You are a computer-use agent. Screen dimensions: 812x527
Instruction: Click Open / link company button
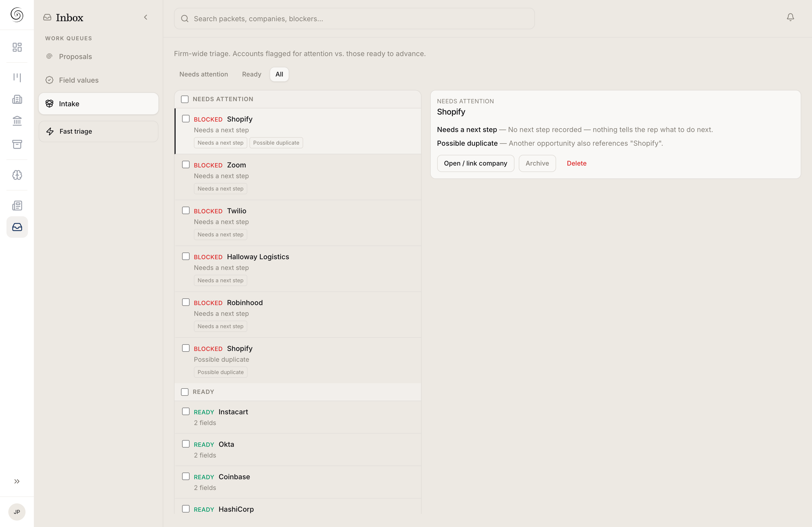point(475,163)
